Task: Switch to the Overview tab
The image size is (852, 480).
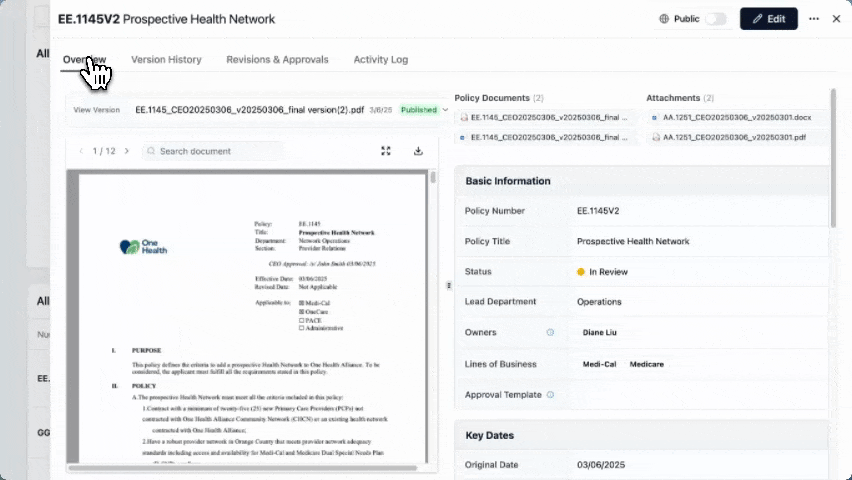Action: [84, 60]
